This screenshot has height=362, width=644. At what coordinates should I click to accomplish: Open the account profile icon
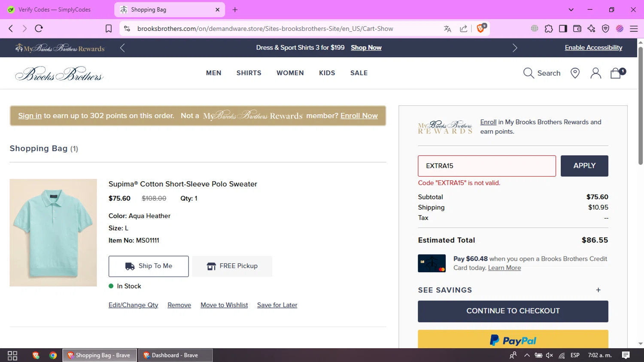coord(595,73)
